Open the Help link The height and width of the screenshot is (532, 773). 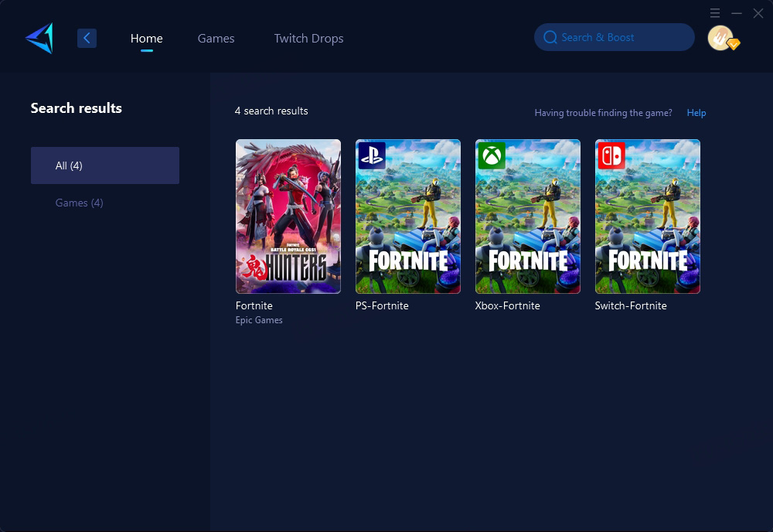(696, 113)
